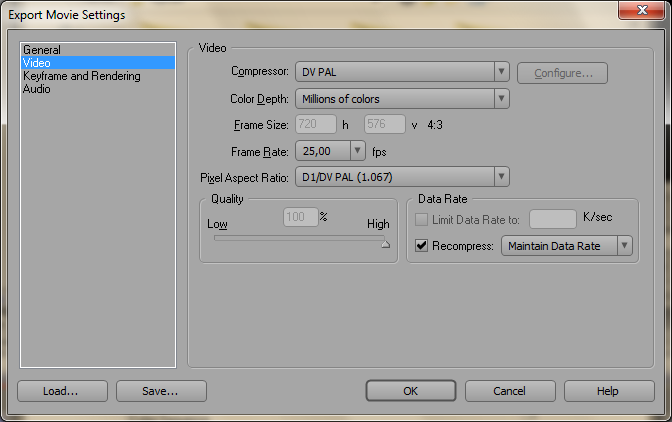Screen dimensions: 672x422
Task: Open the Maintain Data Rate dropdown
Action: click(x=567, y=246)
